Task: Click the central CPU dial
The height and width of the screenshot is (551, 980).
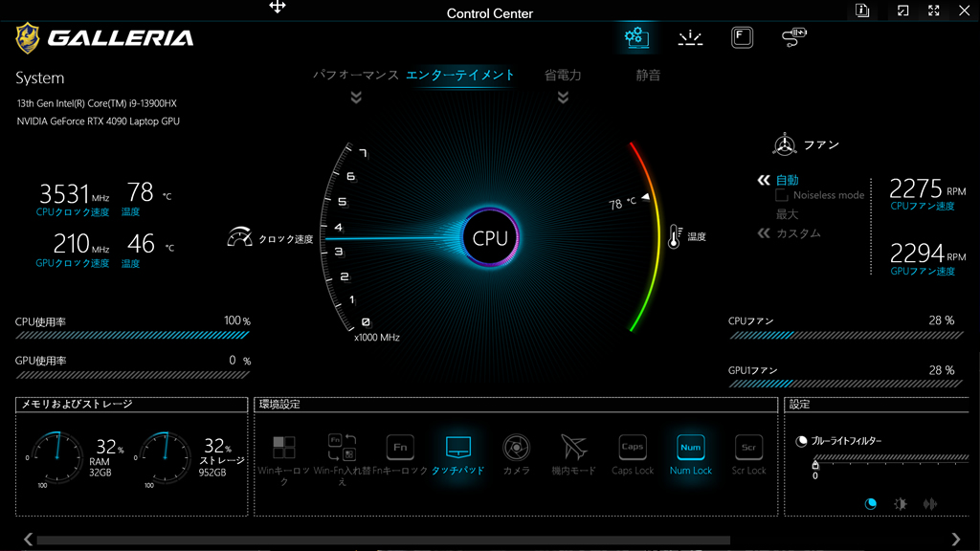Action: click(490, 238)
